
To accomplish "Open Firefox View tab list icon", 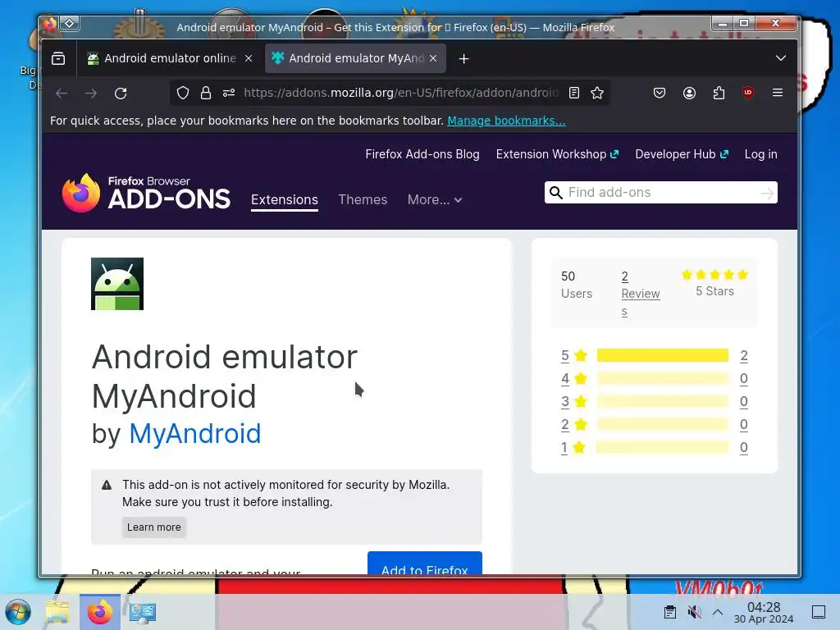I will pyautogui.click(x=58, y=58).
